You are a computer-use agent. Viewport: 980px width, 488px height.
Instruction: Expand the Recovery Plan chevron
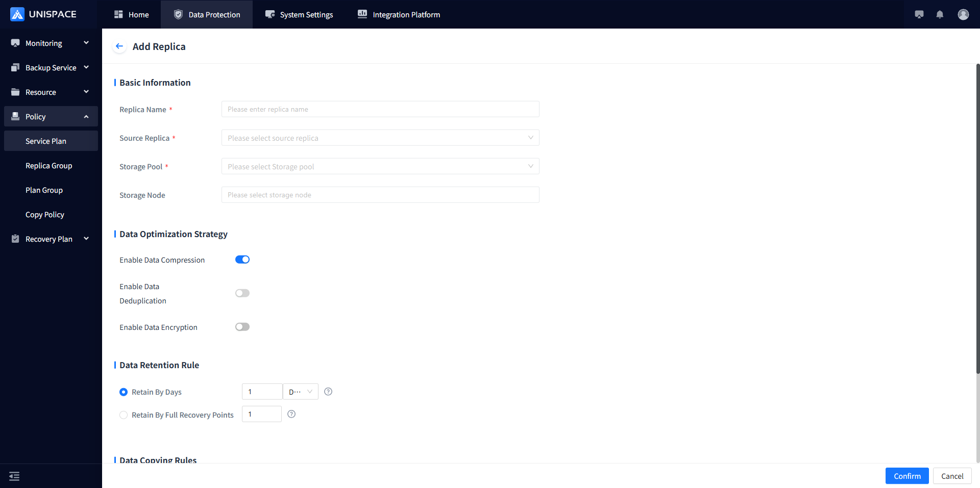(86, 239)
